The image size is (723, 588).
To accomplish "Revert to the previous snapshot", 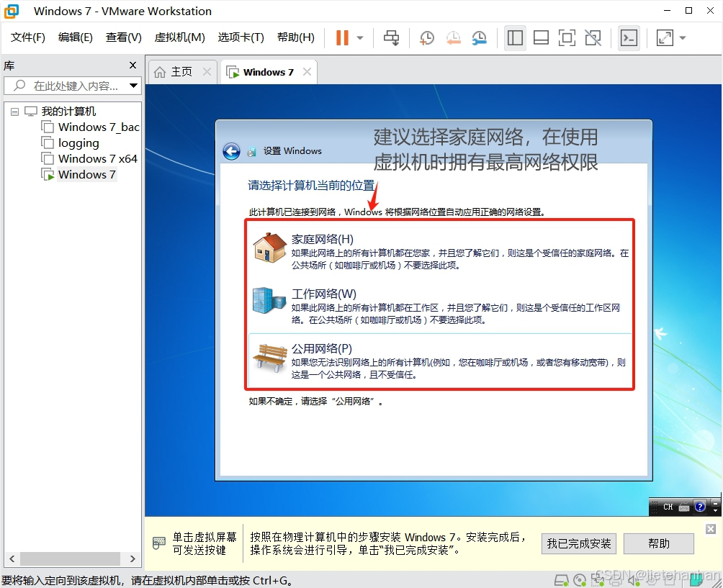I will [x=453, y=38].
